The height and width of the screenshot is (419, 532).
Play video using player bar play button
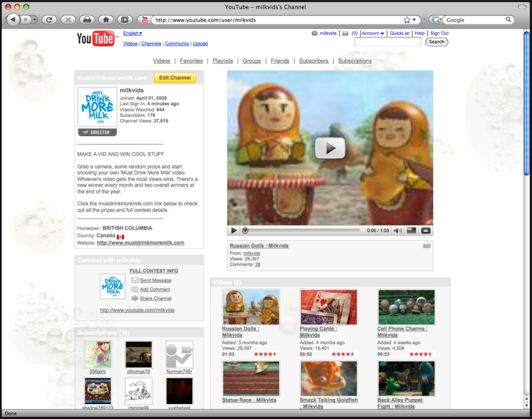[x=234, y=230]
